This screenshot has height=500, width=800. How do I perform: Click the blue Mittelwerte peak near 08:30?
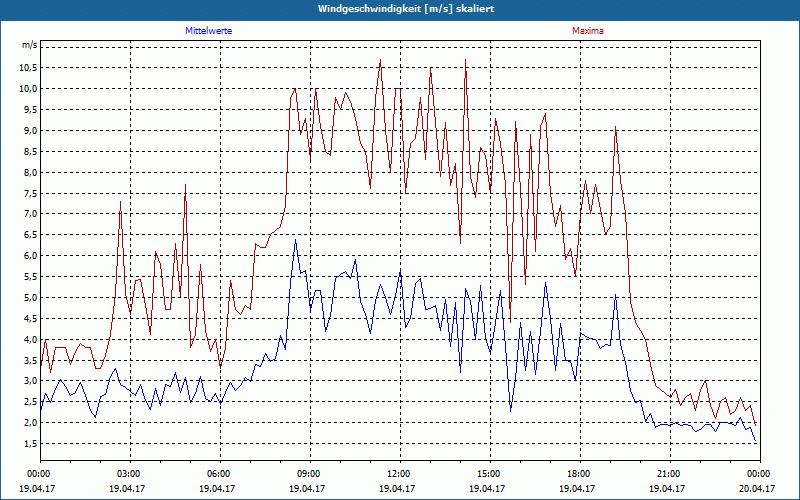[x=295, y=240]
